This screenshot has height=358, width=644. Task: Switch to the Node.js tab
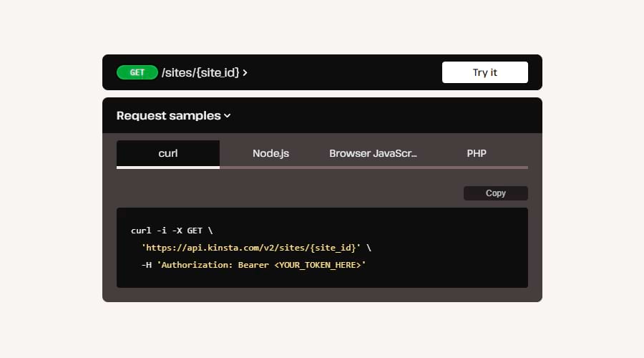pos(270,153)
